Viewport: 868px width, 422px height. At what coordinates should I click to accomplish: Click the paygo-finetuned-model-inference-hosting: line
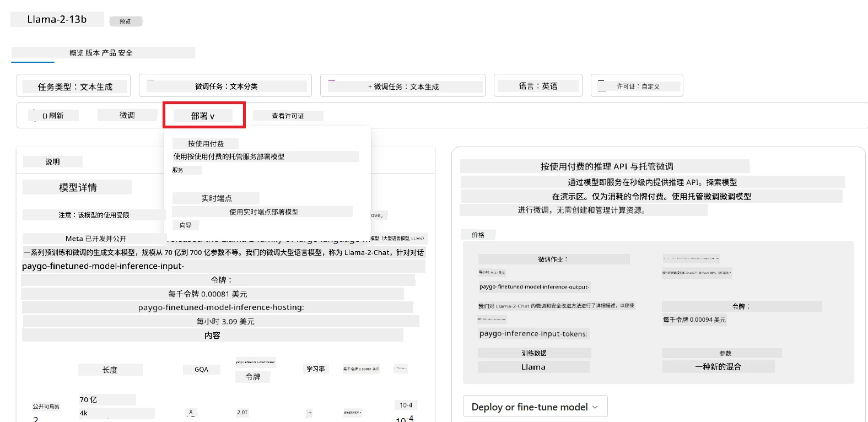221,307
